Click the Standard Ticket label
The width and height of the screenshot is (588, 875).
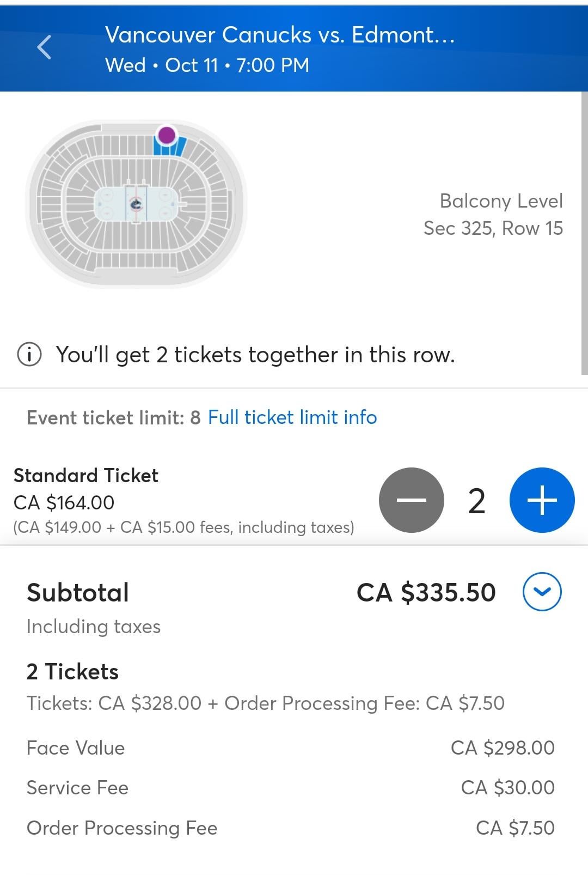click(x=86, y=476)
